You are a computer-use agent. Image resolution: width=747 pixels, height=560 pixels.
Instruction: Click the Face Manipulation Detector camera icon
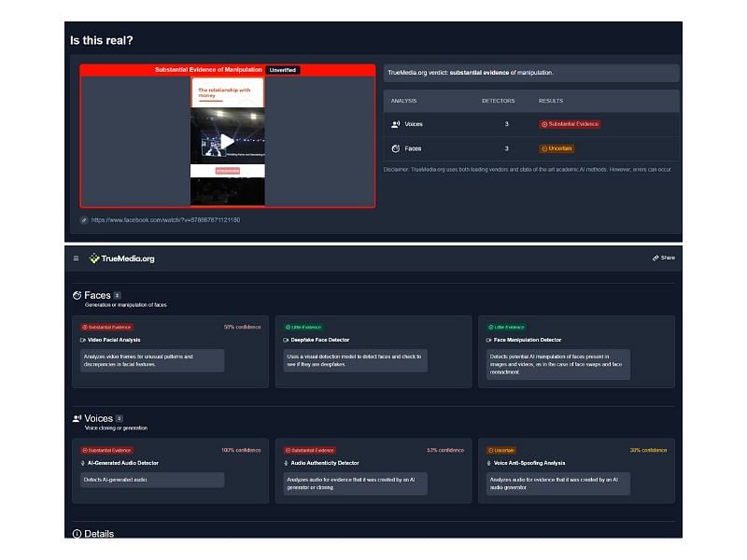tap(488, 340)
